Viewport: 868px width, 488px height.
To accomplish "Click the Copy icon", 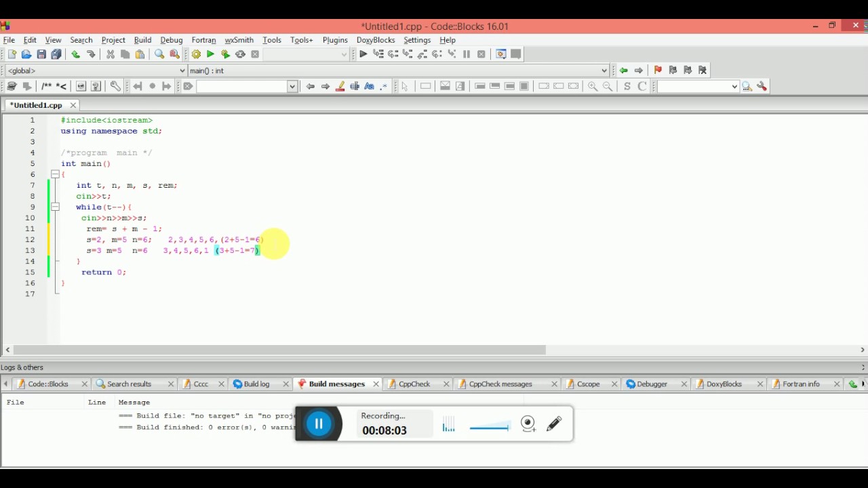I will pos(125,54).
